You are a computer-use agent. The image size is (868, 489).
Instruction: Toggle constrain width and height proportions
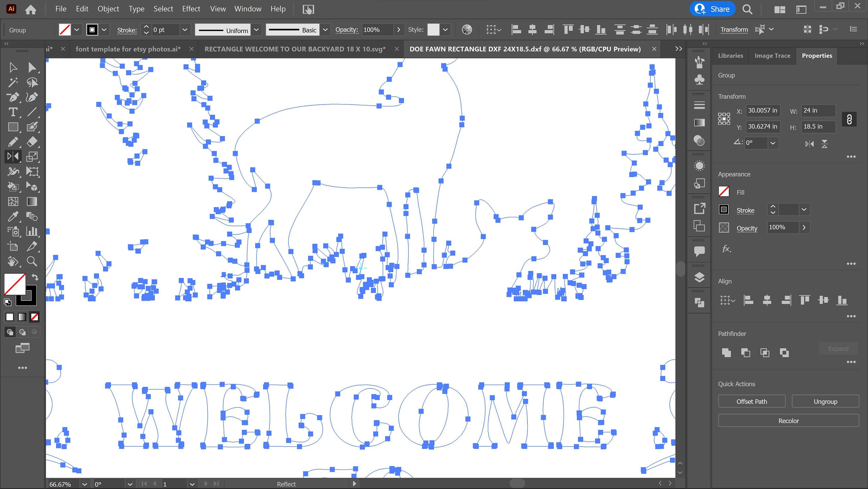[849, 119]
